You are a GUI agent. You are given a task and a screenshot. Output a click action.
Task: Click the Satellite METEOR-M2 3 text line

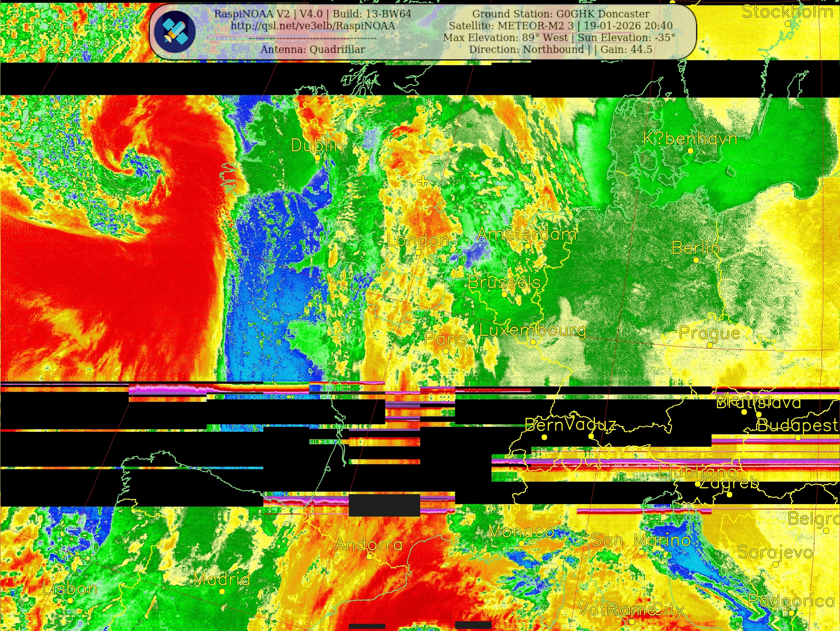561,26
